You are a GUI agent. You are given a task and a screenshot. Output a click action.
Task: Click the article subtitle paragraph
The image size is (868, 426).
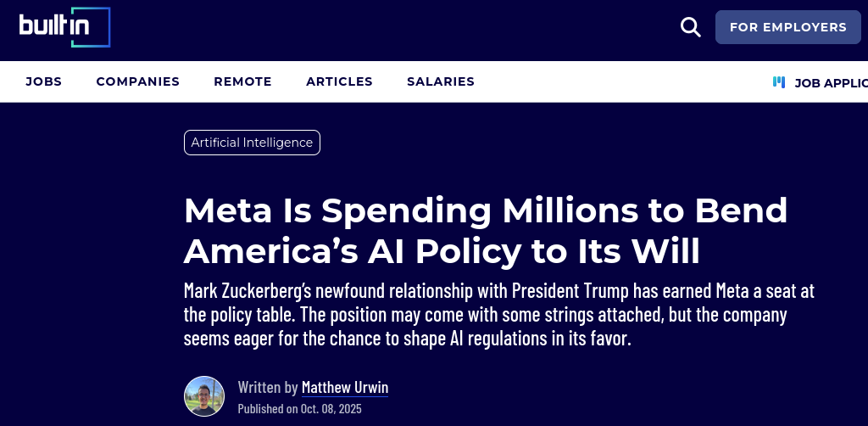(x=498, y=316)
